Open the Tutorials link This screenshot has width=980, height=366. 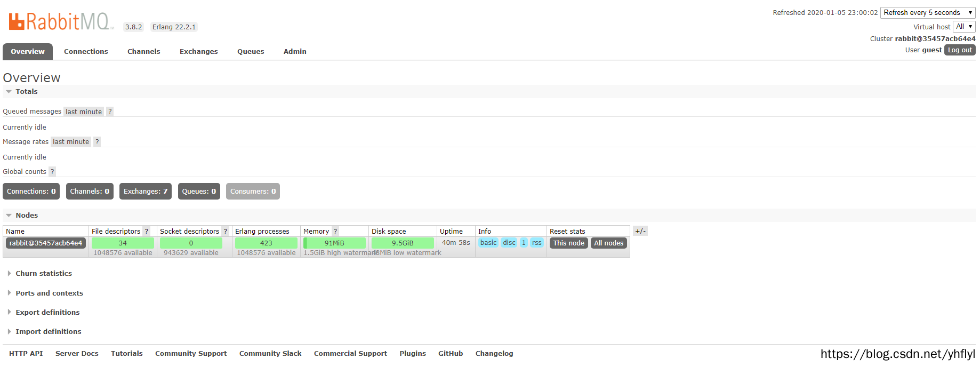pyautogui.click(x=127, y=353)
